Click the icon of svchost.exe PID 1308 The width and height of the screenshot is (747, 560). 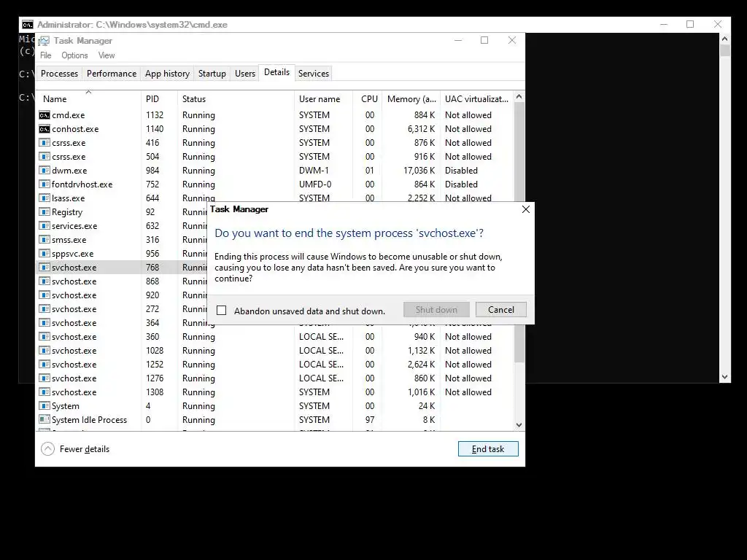(x=44, y=392)
